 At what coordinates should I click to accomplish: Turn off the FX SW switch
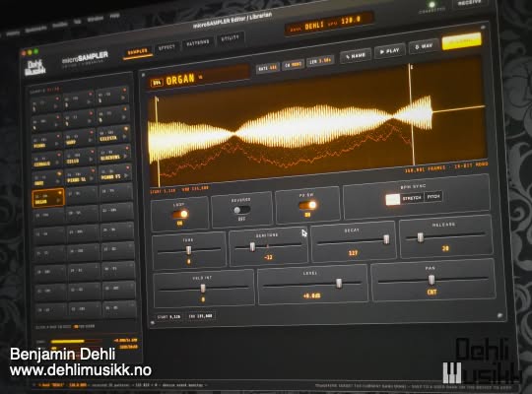coord(307,205)
